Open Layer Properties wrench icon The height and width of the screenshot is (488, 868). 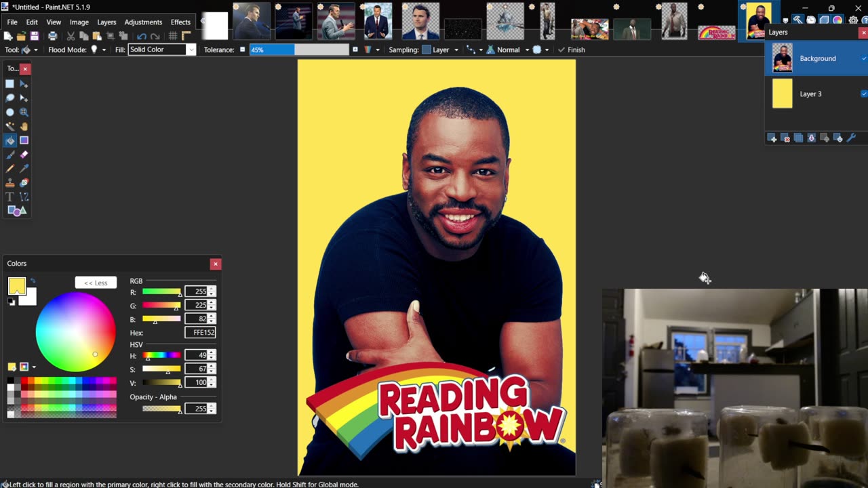click(851, 138)
